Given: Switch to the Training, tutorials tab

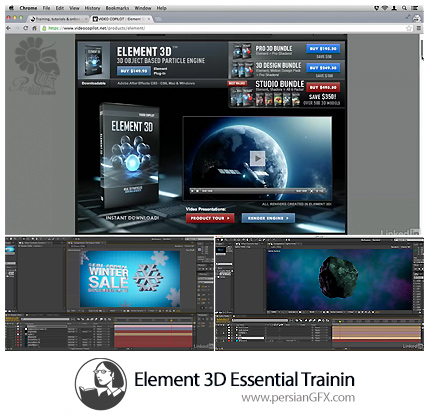Looking at the screenshot, I should click(57, 19).
